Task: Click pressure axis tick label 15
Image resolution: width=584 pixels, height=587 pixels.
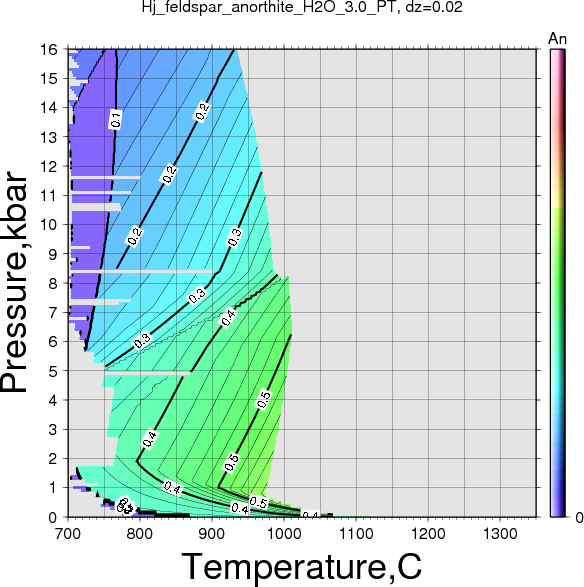Action: (x=49, y=79)
